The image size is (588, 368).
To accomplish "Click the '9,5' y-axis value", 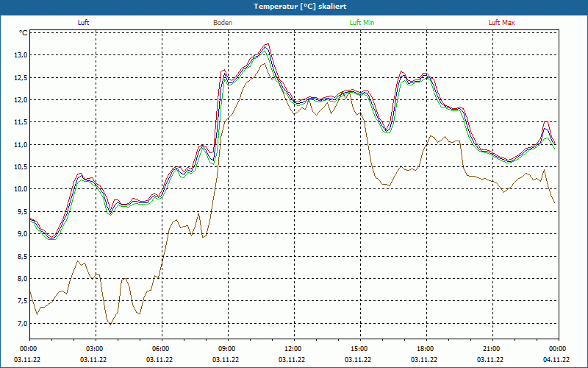I will point(23,212).
